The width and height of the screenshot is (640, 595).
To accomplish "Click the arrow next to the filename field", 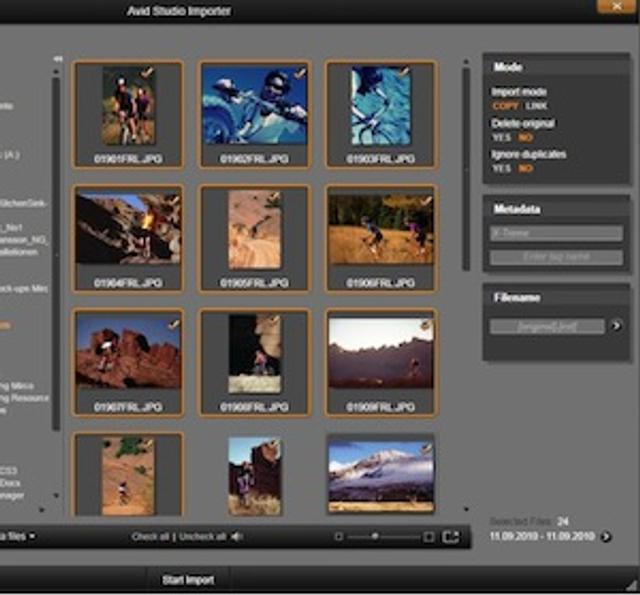I will (616, 325).
